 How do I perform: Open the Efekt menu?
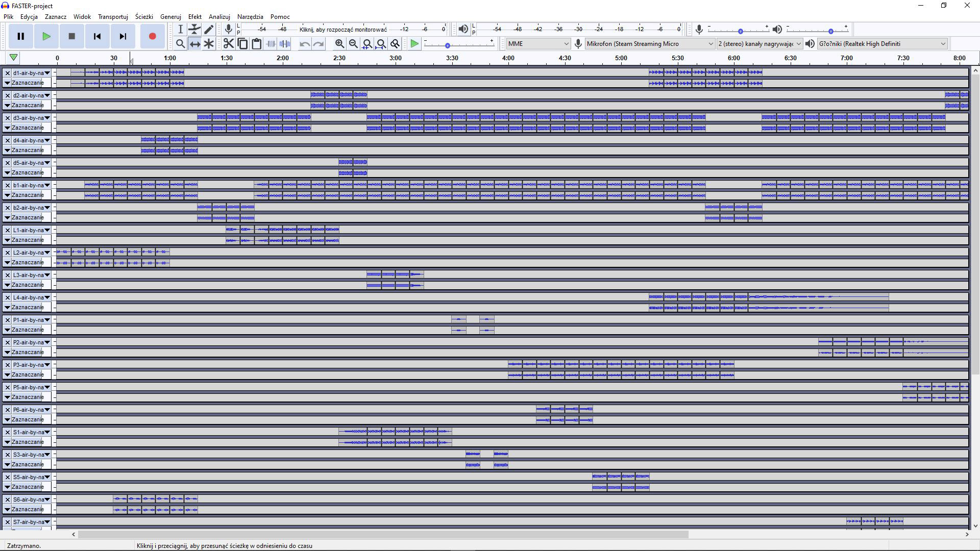pos(194,17)
